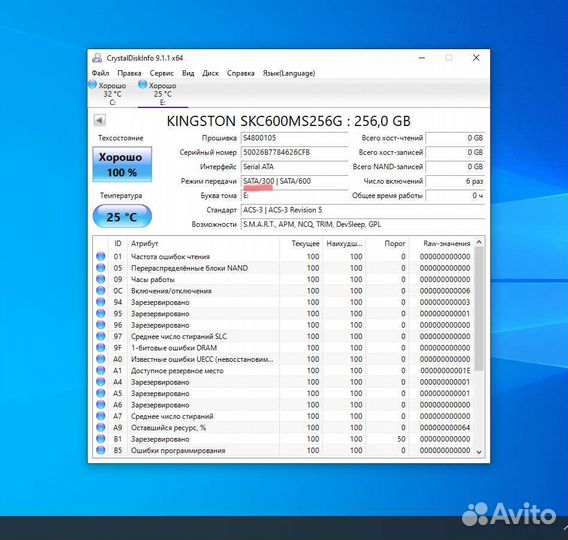Open the Диск menu

pos(210,73)
